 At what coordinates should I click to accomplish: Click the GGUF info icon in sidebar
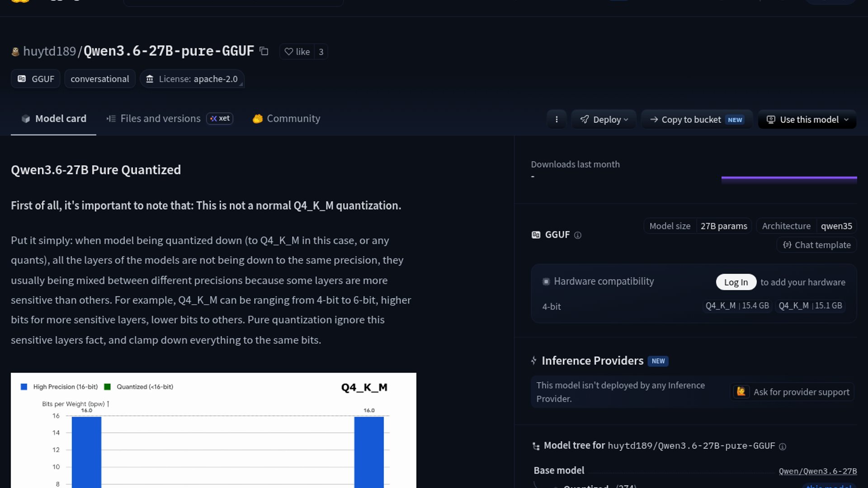[x=578, y=235]
